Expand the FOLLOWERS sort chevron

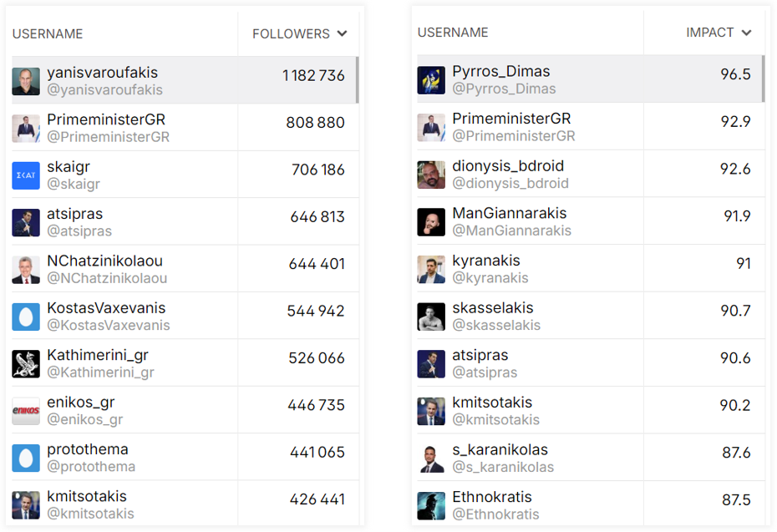[342, 33]
